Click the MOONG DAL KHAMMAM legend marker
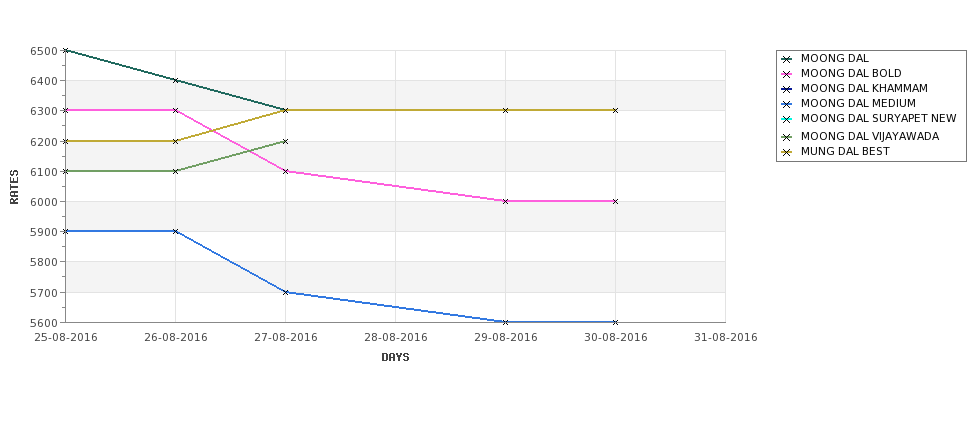 click(787, 89)
